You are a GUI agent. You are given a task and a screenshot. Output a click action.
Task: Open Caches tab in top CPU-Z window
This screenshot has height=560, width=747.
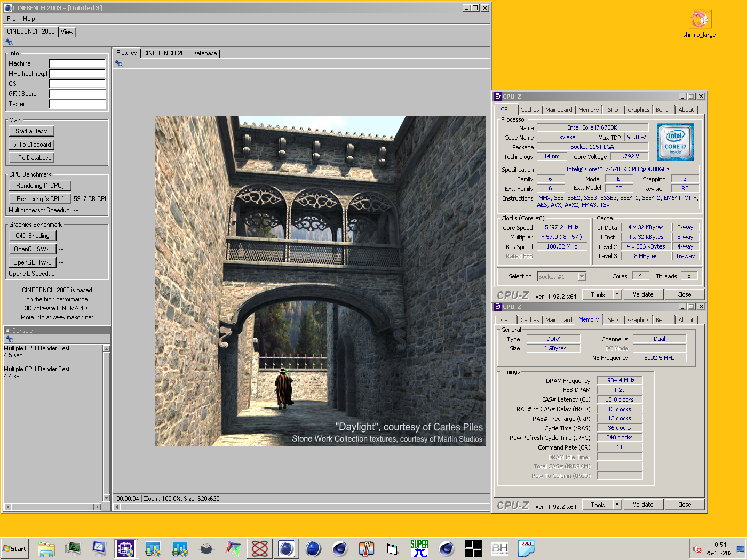530,110
